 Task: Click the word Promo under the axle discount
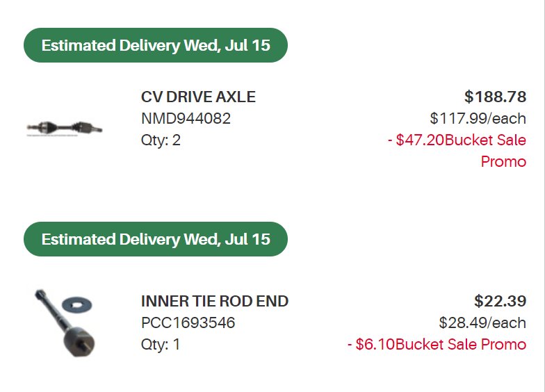(x=503, y=161)
